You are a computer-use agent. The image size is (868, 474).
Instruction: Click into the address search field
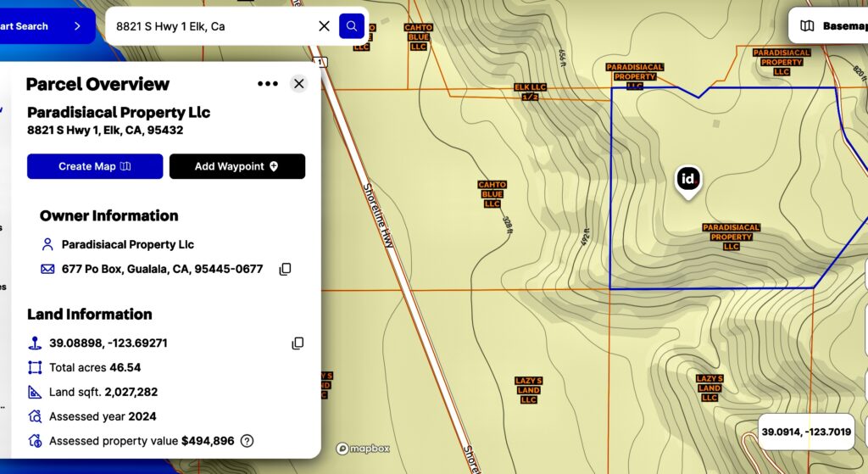[212, 26]
